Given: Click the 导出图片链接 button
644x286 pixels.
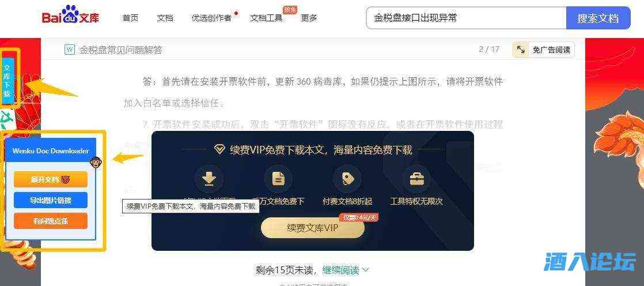Looking at the screenshot, I should click(x=51, y=200).
